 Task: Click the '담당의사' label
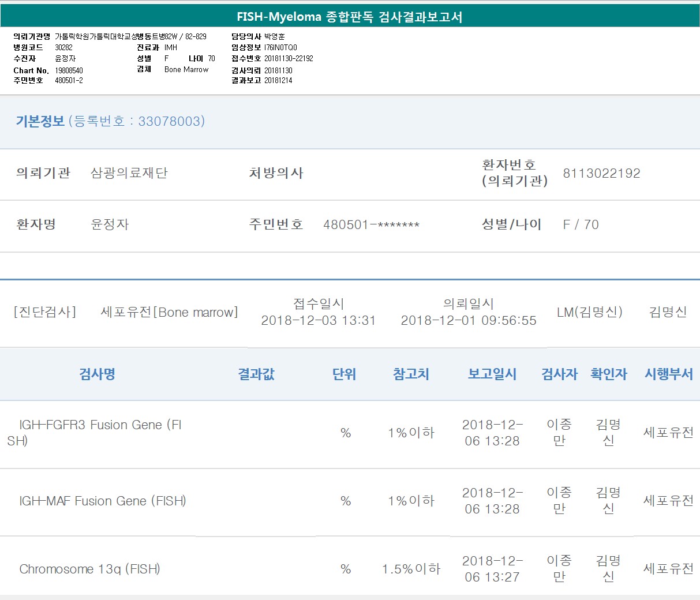click(246, 36)
